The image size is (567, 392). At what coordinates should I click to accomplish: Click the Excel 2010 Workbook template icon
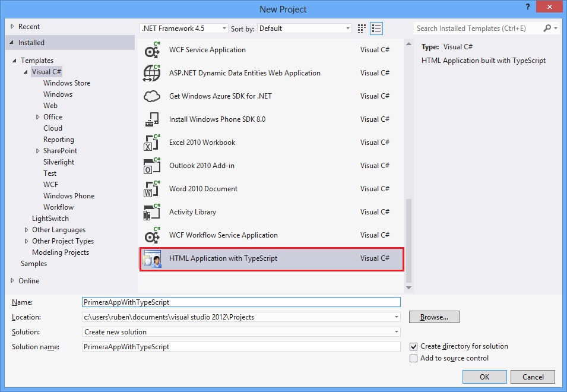[152, 143]
